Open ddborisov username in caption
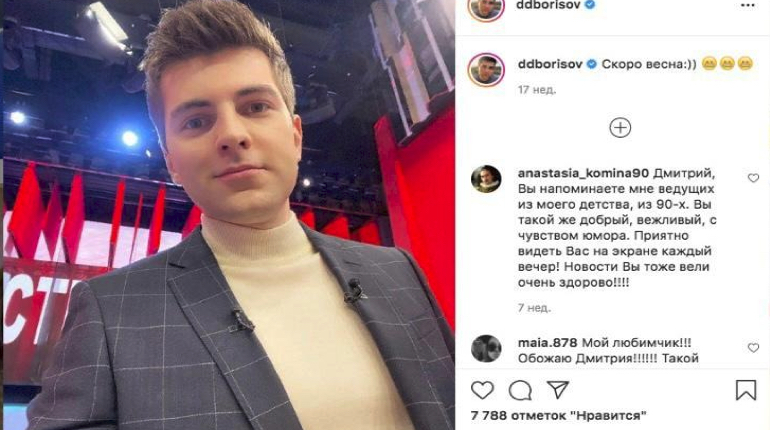 tap(550, 64)
